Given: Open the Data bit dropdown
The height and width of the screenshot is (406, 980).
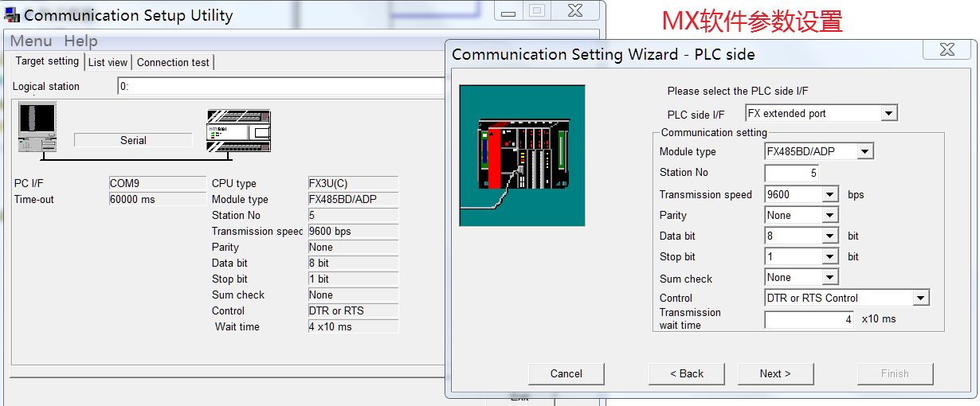Looking at the screenshot, I should pos(830,236).
